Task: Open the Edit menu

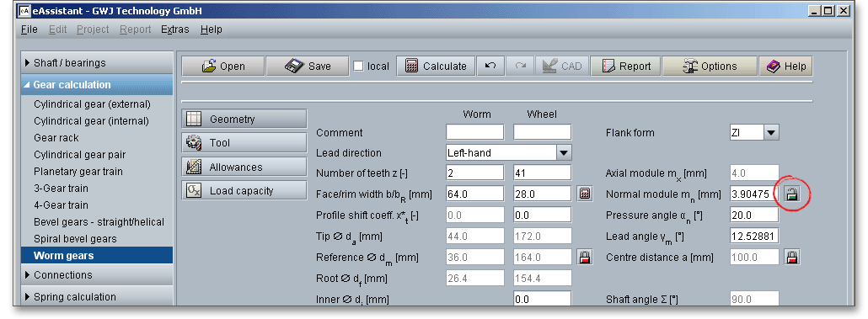Action: pos(57,29)
